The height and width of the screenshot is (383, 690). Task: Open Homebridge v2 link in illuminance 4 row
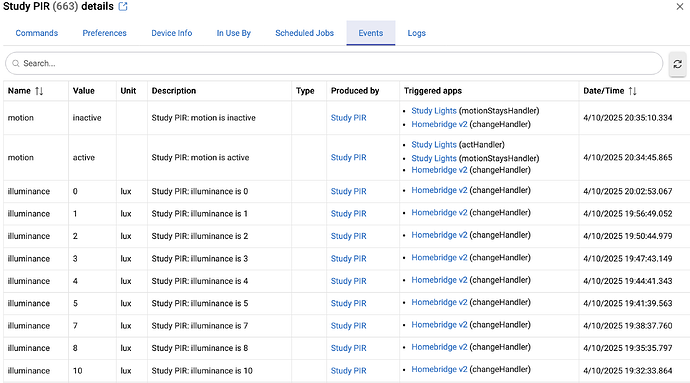coord(439,280)
